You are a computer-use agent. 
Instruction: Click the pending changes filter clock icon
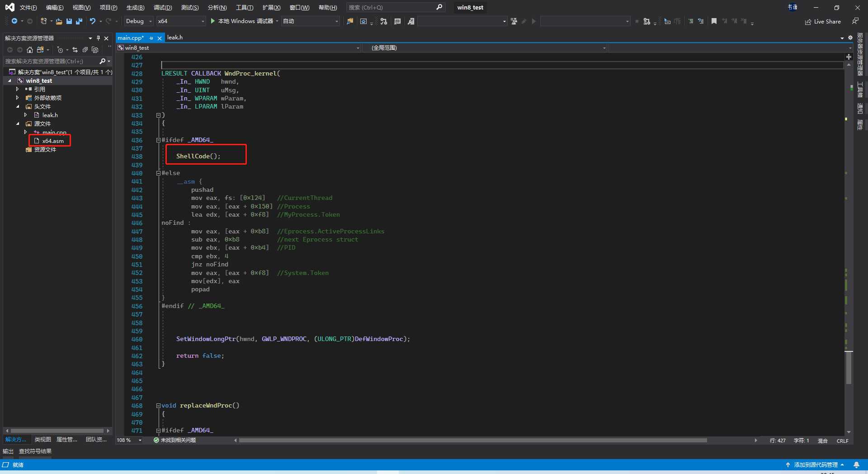[x=60, y=50]
